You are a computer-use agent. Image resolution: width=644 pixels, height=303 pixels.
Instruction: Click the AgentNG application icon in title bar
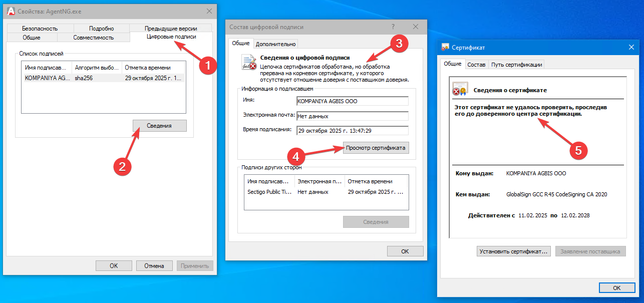click(x=11, y=11)
